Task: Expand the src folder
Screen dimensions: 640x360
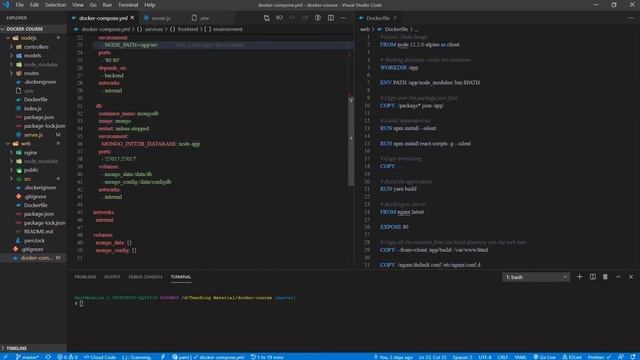Action: (33, 179)
